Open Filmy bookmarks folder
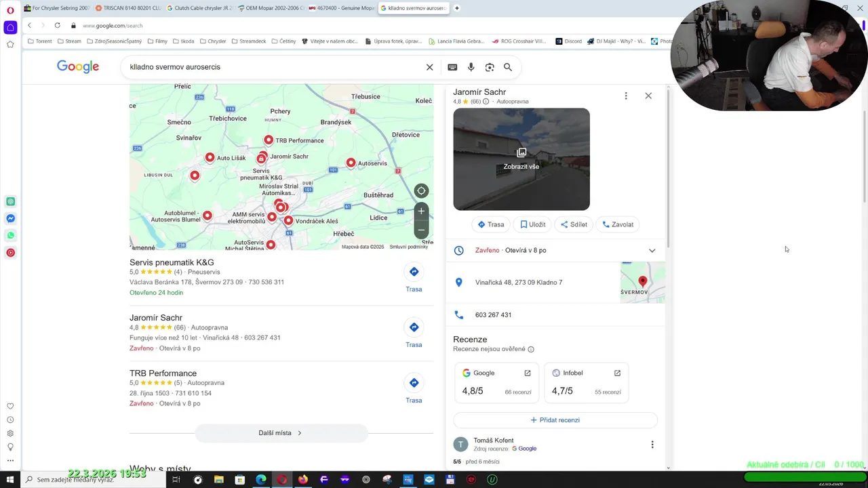The height and width of the screenshot is (488, 868). click(x=157, y=41)
